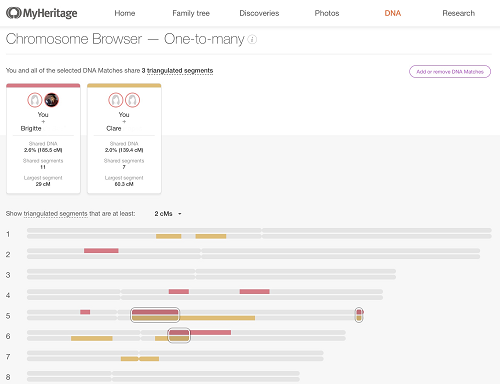The height and width of the screenshot is (384, 500).
Task: Click Clare's shared DNA value 2.0%
Action: (124, 150)
